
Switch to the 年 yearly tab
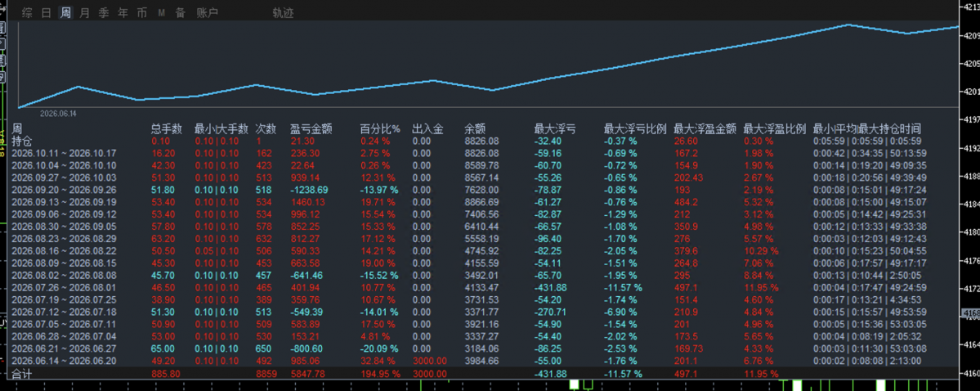123,12
